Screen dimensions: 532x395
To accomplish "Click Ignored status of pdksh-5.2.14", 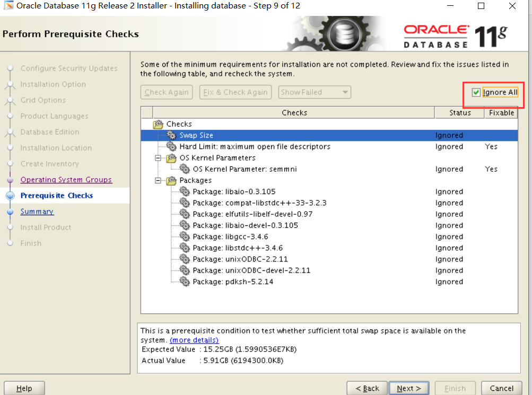I will pos(449,282).
